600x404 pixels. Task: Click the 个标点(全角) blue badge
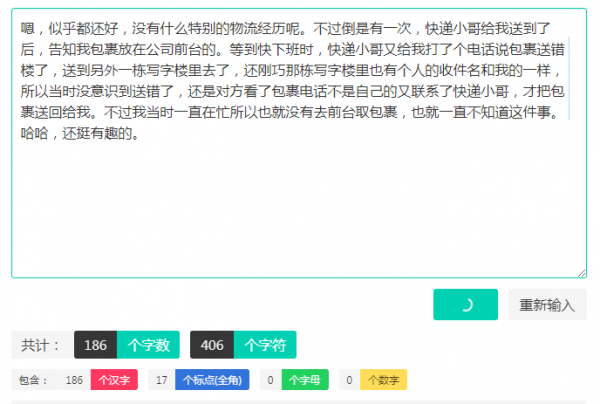click(212, 380)
